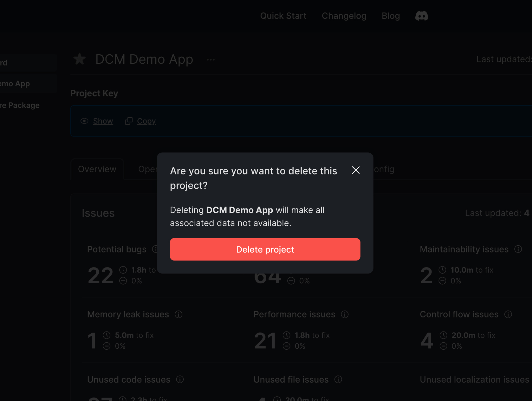
Task: Open the three-dot project options menu
Action: click(x=211, y=60)
